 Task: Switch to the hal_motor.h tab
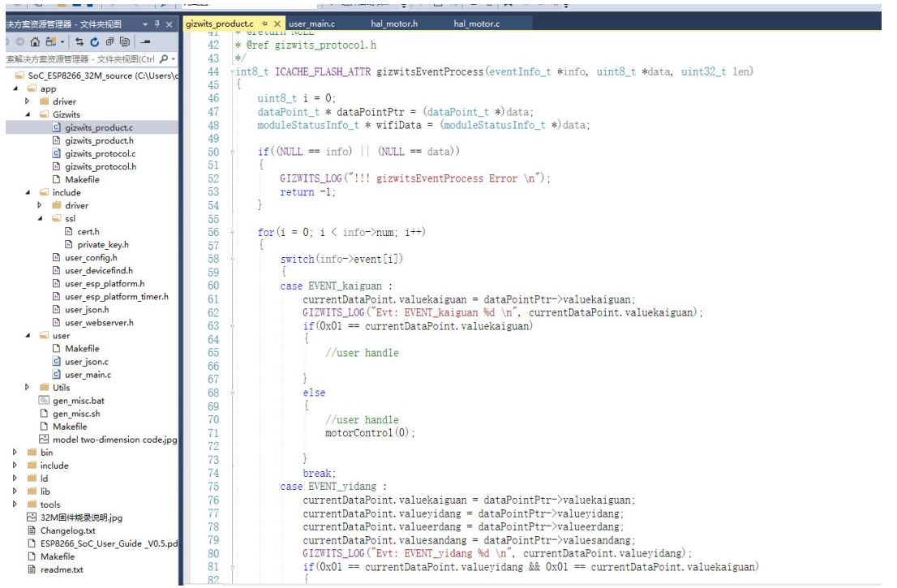click(x=394, y=24)
